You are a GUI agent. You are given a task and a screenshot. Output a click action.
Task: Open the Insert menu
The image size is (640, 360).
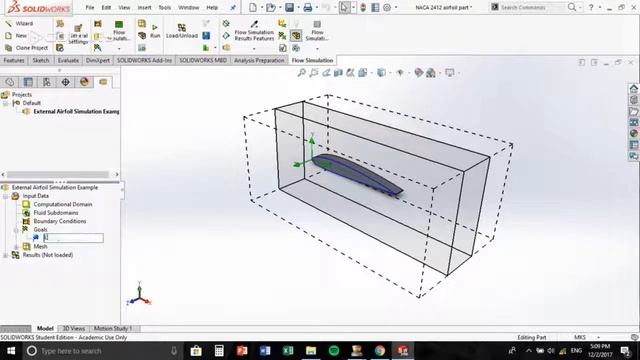pos(144,7)
